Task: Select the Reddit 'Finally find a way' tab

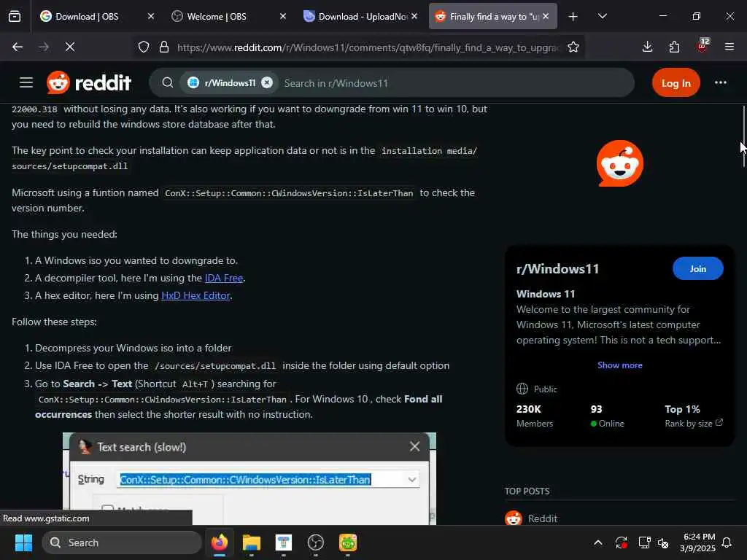Action: point(492,16)
